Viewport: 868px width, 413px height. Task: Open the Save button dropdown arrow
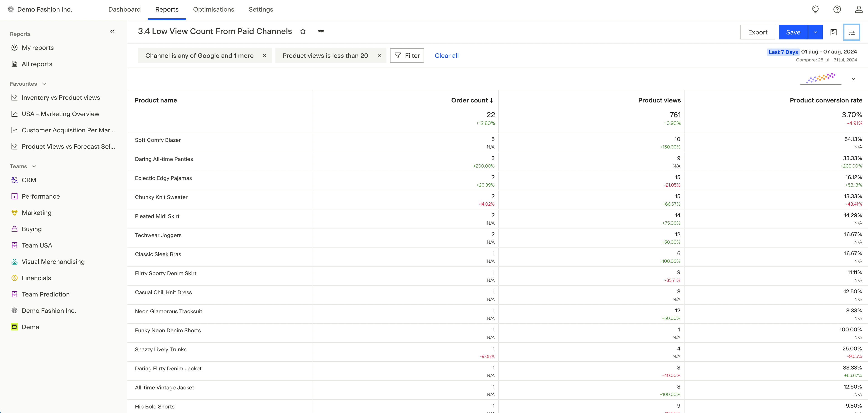(x=815, y=32)
